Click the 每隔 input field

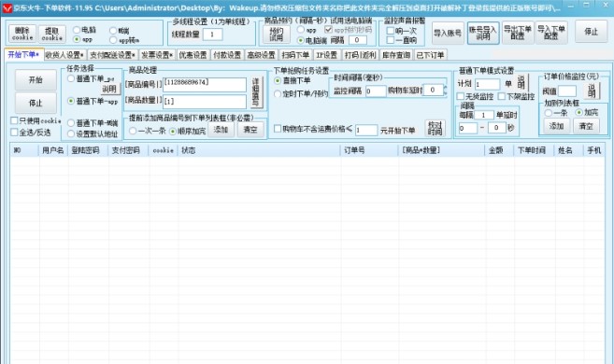484,115
